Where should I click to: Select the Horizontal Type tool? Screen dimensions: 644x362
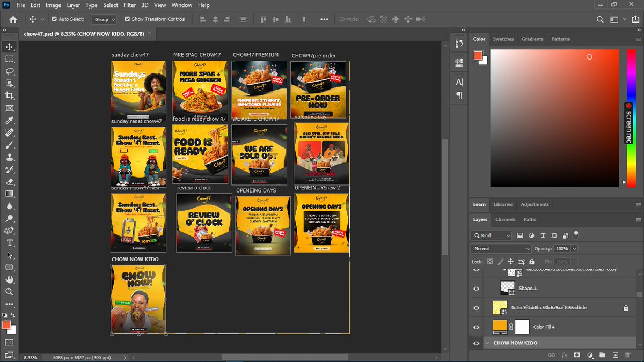pyautogui.click(x=10, y=243)
